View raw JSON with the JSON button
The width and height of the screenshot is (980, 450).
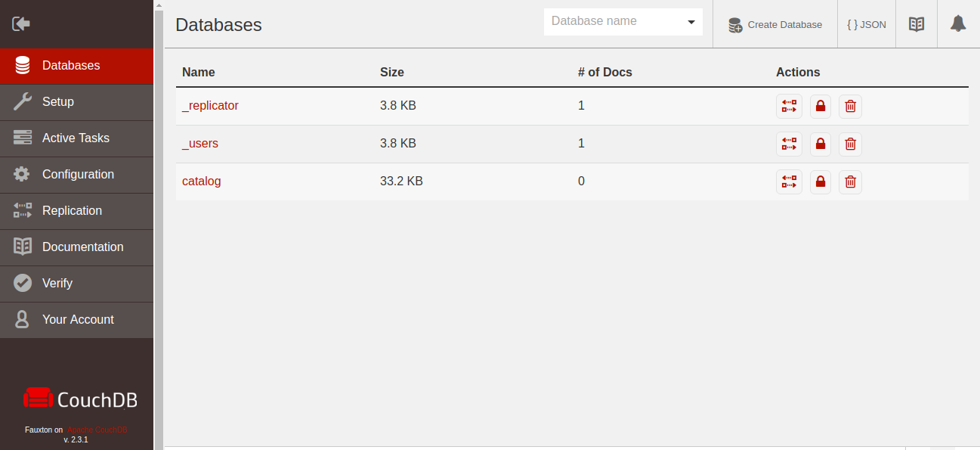(x=866, y=23)
